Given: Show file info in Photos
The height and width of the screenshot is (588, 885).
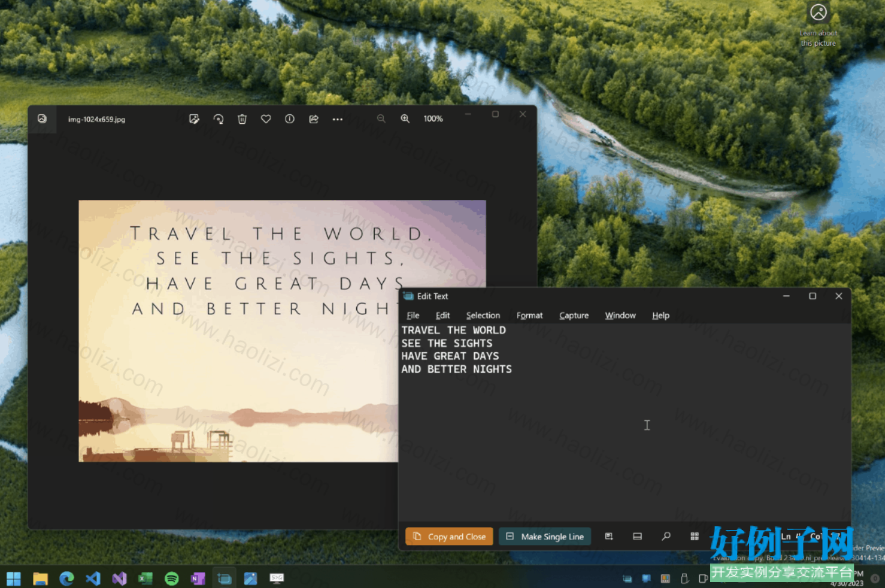Looking at the screenshot, I should pos(290,119).
